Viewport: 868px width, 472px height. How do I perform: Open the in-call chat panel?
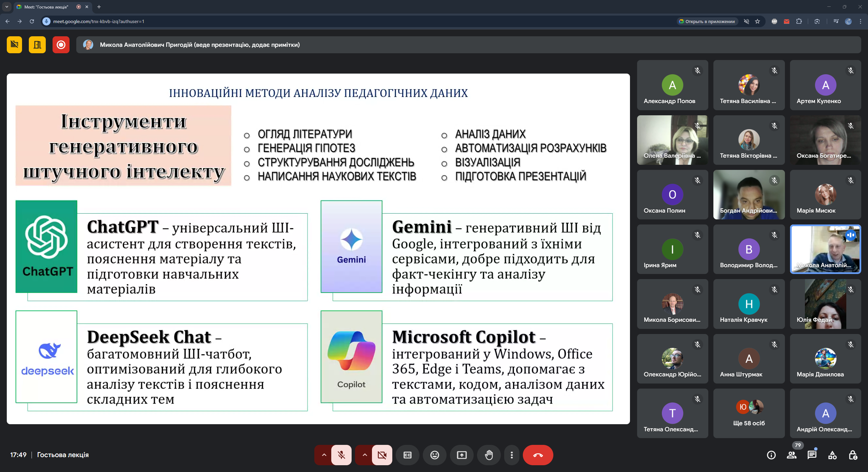click(x=812, y=455)
